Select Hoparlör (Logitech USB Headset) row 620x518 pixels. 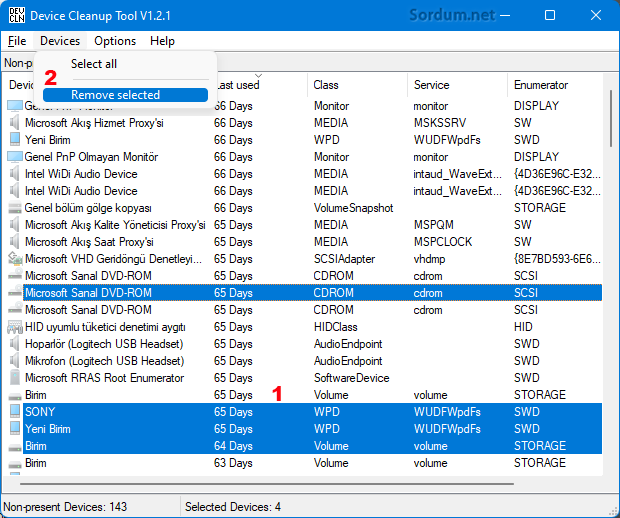tap(304, 344)
